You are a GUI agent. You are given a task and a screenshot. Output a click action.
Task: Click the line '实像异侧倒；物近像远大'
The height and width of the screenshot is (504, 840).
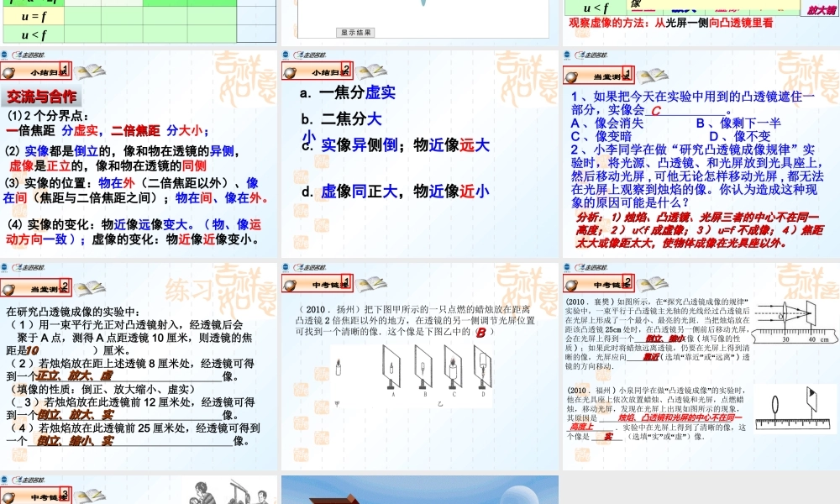click(406, 145)
